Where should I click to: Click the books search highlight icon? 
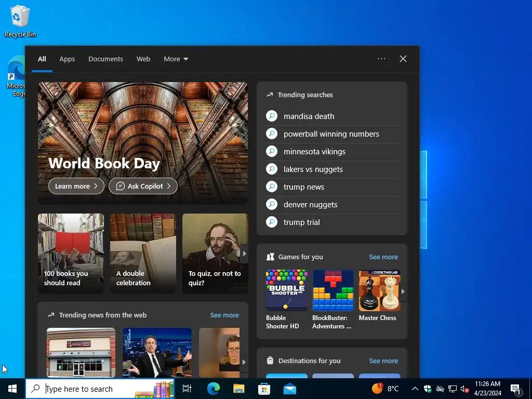(155, 389)
